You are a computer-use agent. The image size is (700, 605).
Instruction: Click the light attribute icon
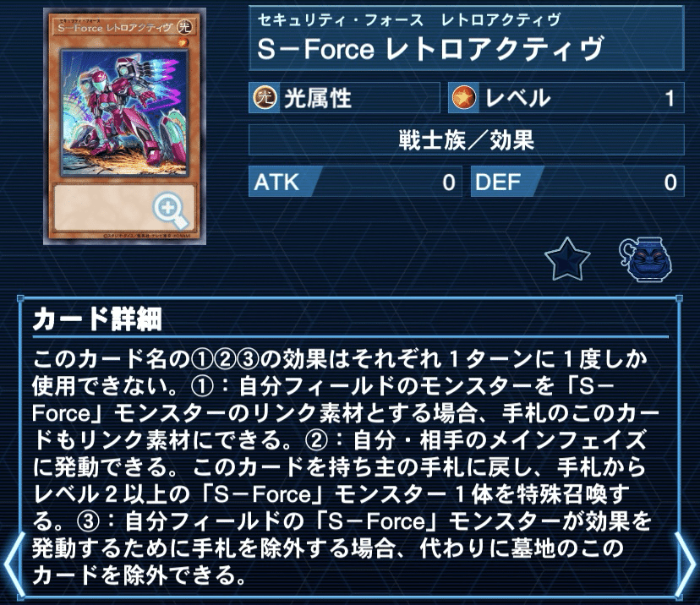tap(265, 98)
